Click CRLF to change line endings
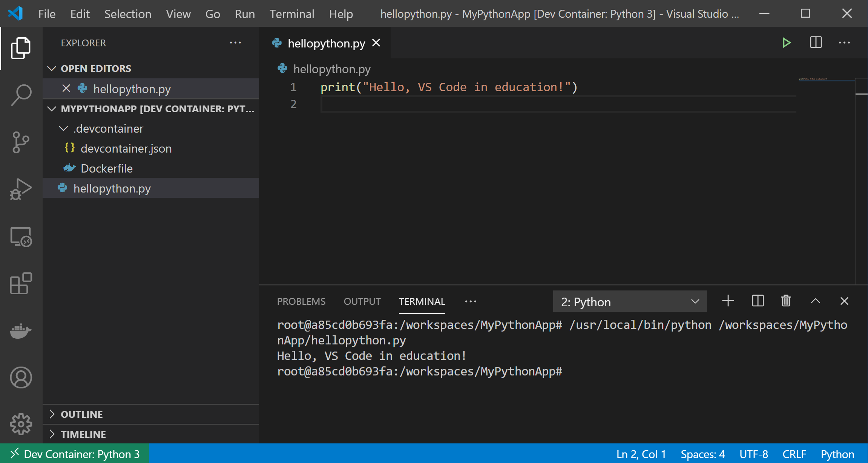The width and height of the screenshot is (868, 463). click(794, 454)
